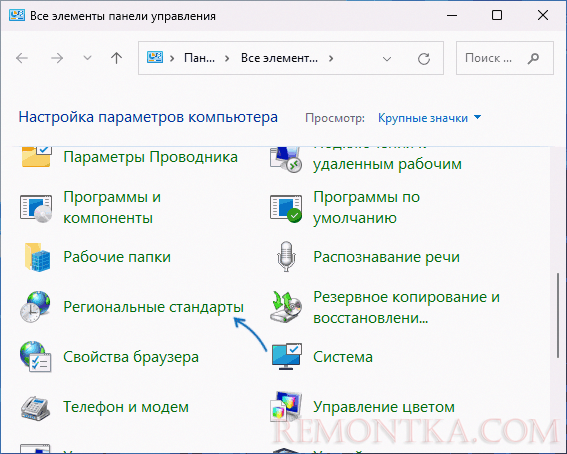Click the Speech Recognition microphone icon
Image resolution: width=567 pixels, height=454 pixels.
point(286,257)
